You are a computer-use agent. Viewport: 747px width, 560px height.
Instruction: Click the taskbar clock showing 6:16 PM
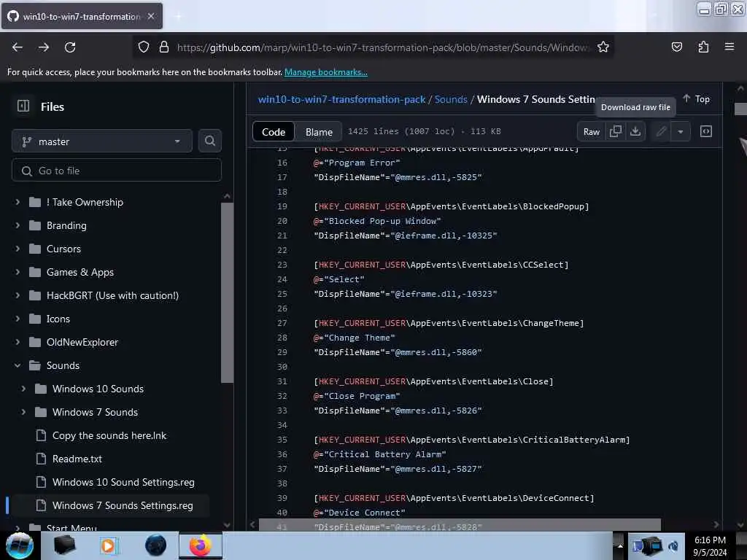(x=709, y=545)
